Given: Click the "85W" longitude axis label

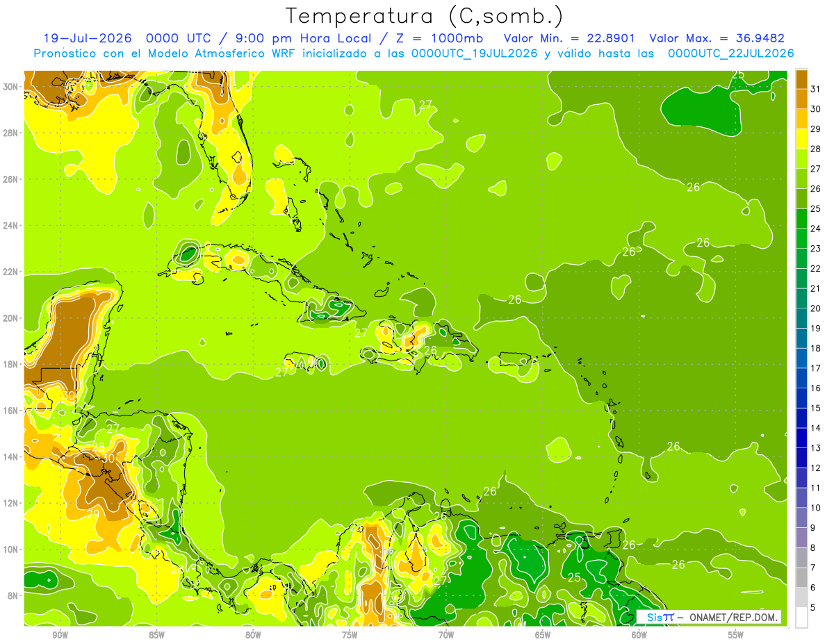Looking at the screenshot, I should 156,636.
